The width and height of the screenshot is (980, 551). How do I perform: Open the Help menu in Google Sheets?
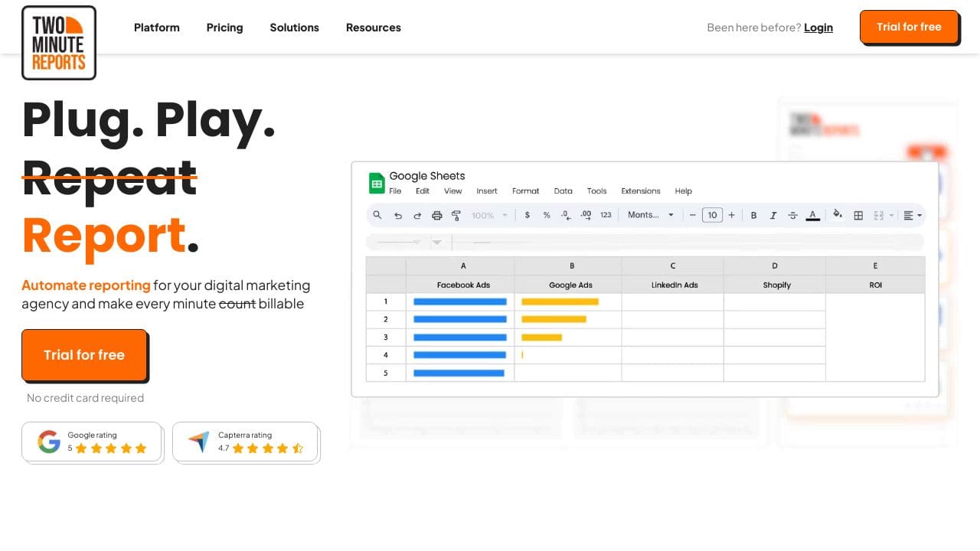(684, 191)
